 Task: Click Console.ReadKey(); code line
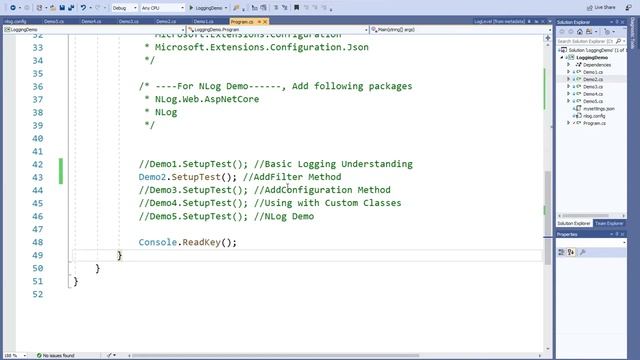point(187,242)
